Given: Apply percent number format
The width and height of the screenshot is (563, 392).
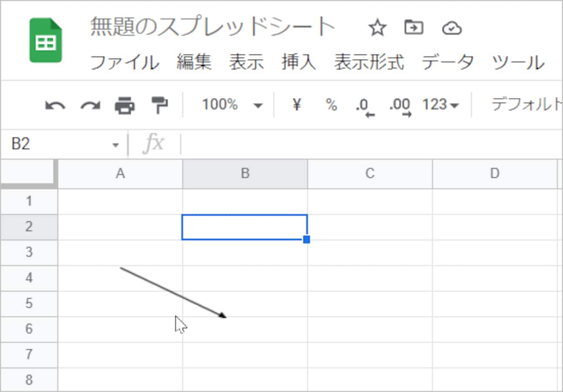Looking at the screenshot, I should tap(331, 105).
